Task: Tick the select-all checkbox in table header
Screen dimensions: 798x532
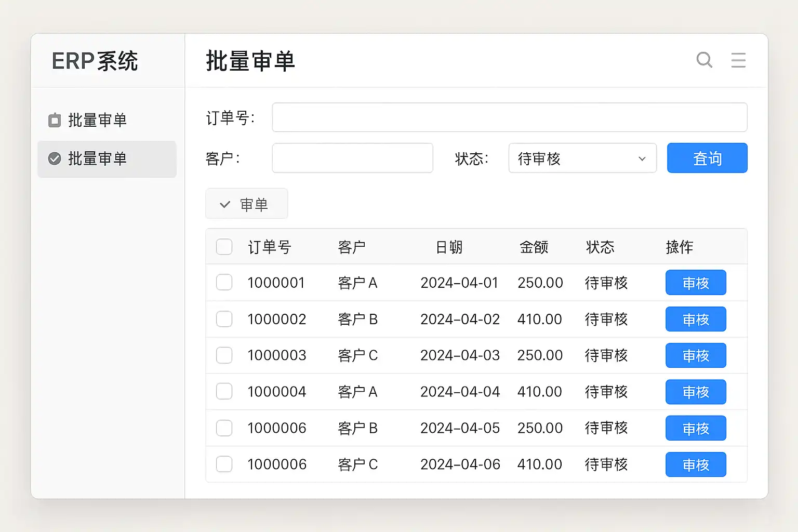Action: tap(224, 247)
